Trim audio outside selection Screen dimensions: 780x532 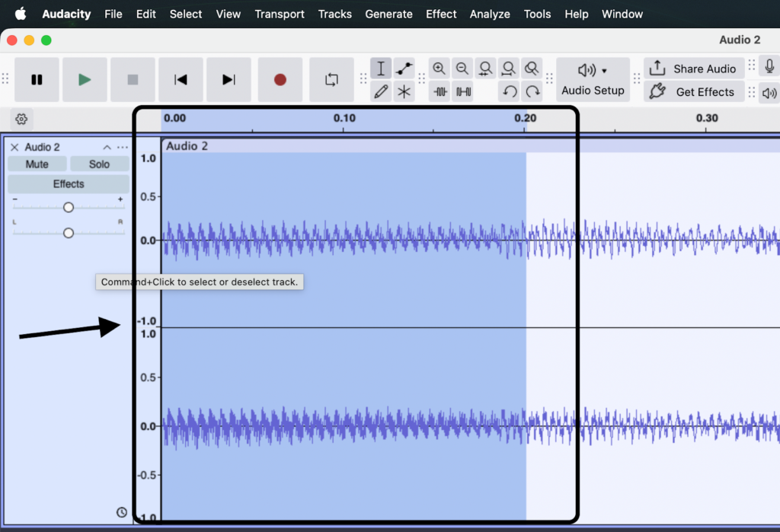point(440,92)
